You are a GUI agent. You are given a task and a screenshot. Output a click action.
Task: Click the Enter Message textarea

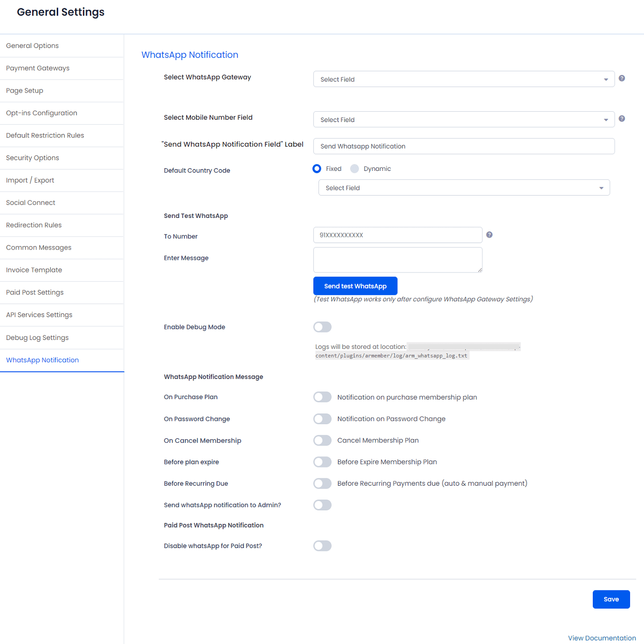(398, 260)
